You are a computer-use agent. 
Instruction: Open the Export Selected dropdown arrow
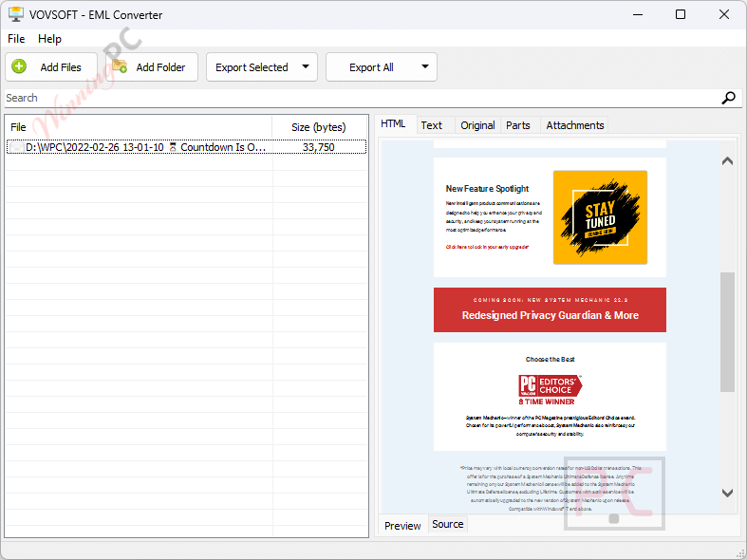(x=306, y=66)
